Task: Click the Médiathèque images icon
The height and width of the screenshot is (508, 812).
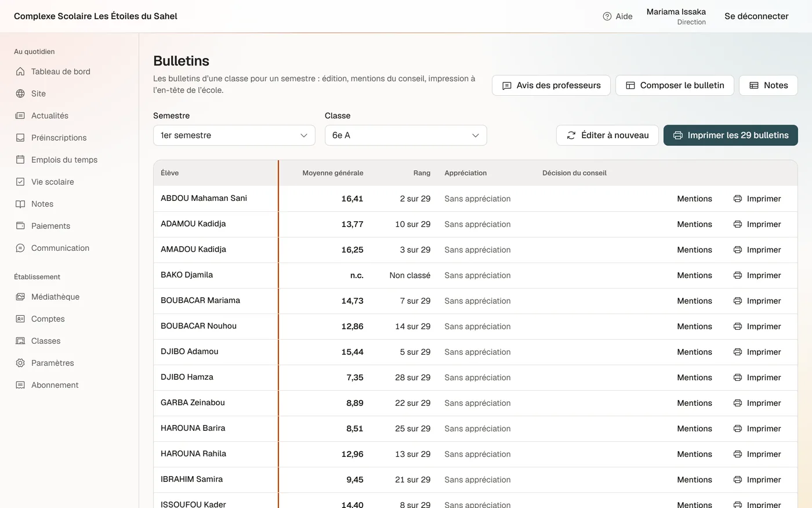Action: 20,297
